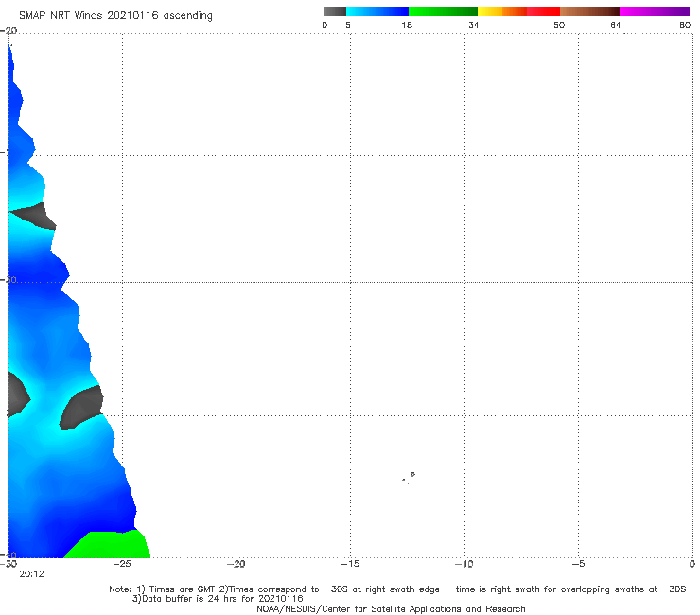Click the bottom-left axis label '-30'
This screenshot has width=700, height=615.
click(9, 564)
